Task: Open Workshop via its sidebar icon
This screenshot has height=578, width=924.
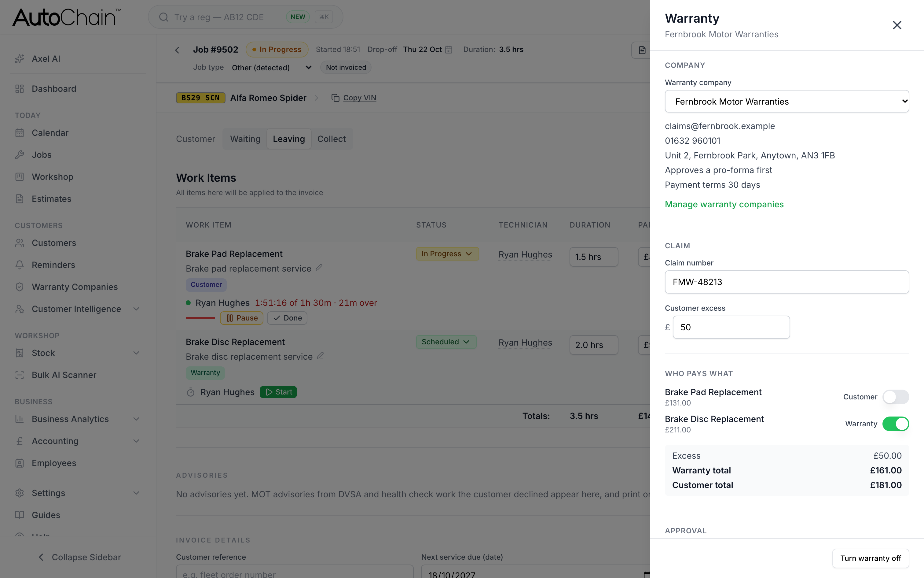Action: [x=20, y=177]
